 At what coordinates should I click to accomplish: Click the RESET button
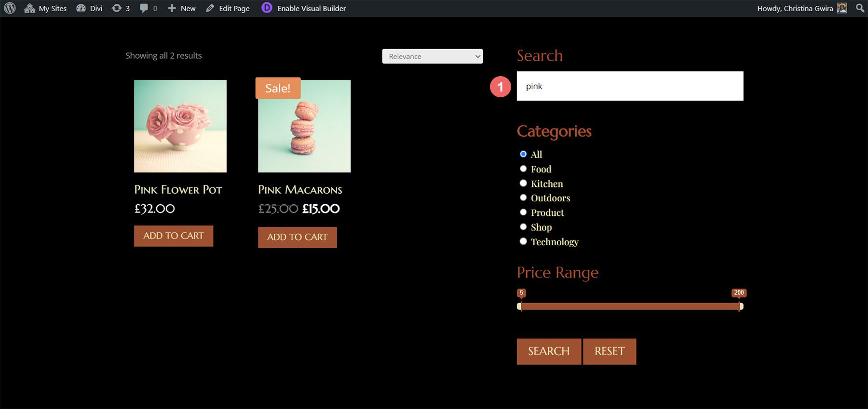(610, 351)
